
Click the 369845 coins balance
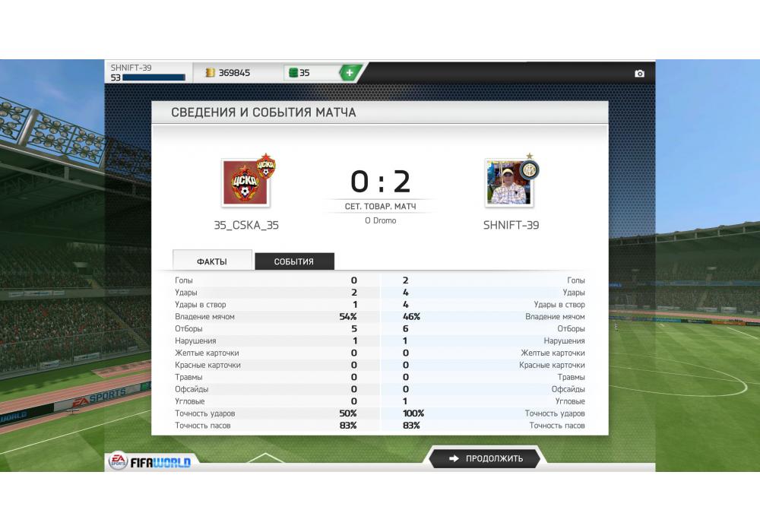(x=234, y=73)
